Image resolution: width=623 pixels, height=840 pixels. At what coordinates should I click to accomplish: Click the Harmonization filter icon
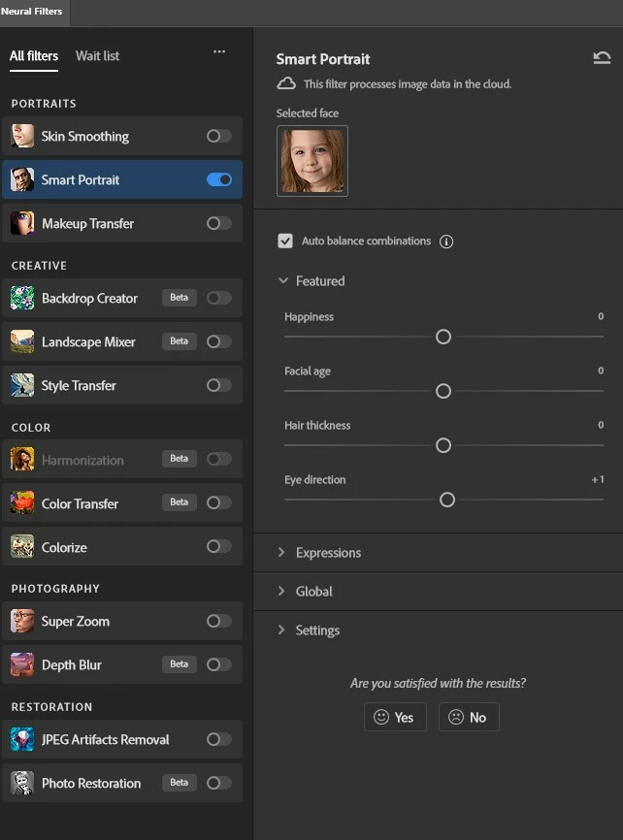click(22, 459)
